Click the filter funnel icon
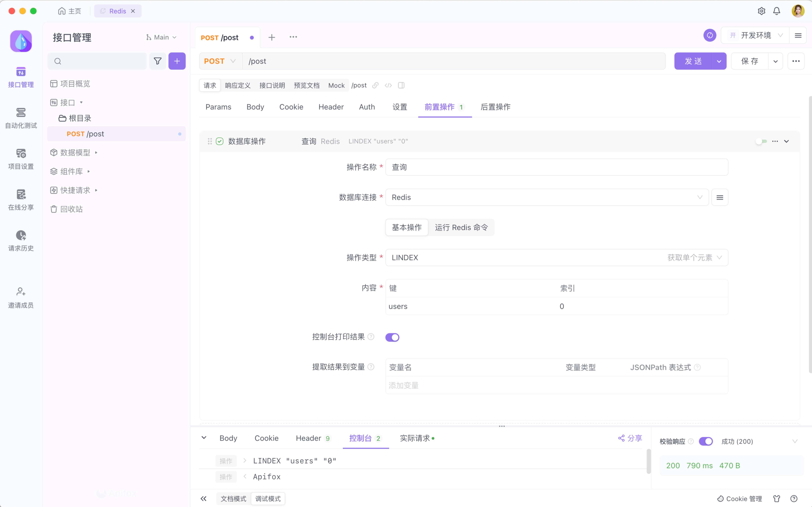The height and width of the screenshot is (507, 812). (158, 61)
